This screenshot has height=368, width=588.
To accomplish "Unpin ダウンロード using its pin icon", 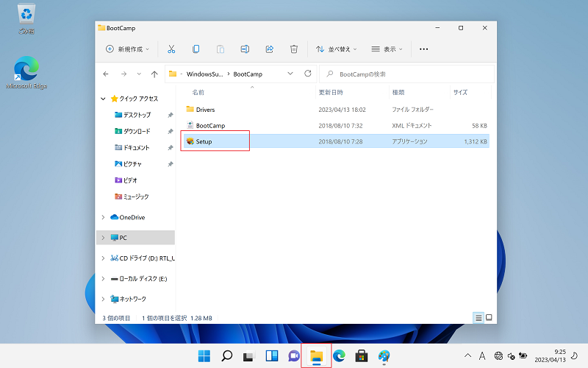I will point(171,132).
